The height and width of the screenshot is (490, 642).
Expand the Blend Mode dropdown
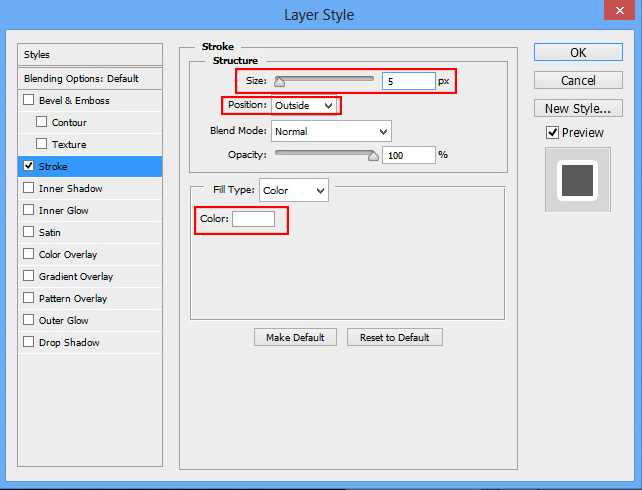pyautogui.click(x=330, y=131)
